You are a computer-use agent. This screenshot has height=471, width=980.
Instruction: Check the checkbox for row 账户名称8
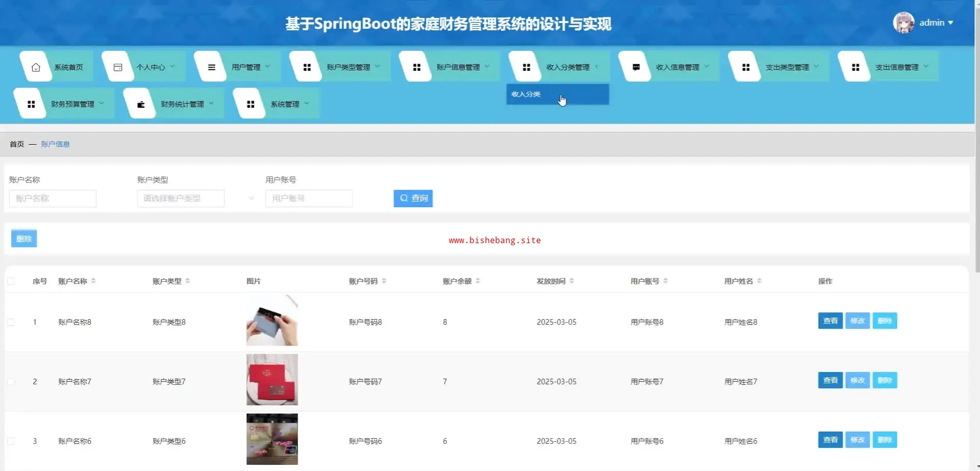(11, 322)
